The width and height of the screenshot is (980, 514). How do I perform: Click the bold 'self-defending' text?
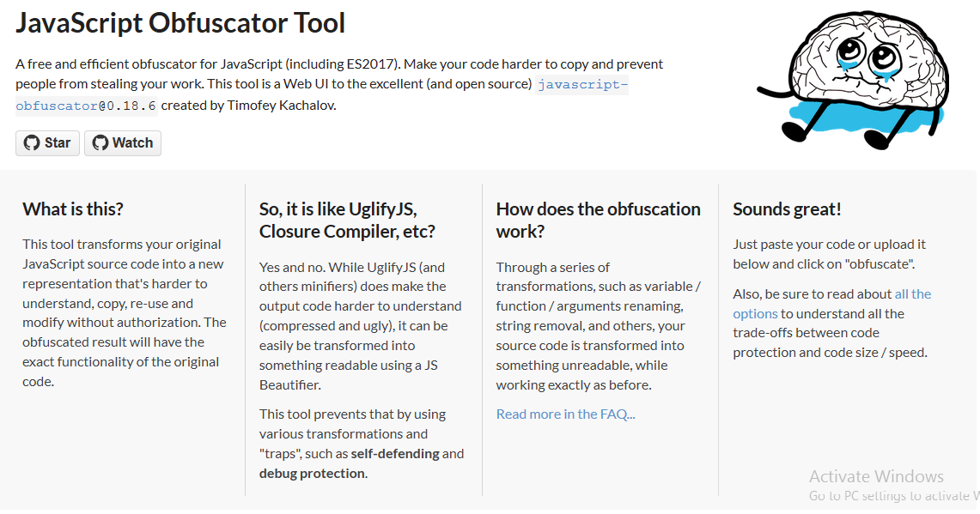point(395,454)
